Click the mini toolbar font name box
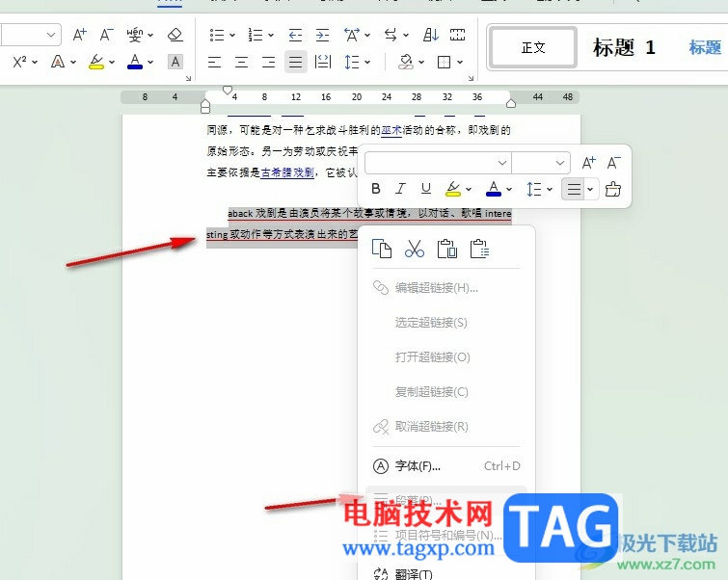This screenshot has height=580, width=728. pos(438,163)
